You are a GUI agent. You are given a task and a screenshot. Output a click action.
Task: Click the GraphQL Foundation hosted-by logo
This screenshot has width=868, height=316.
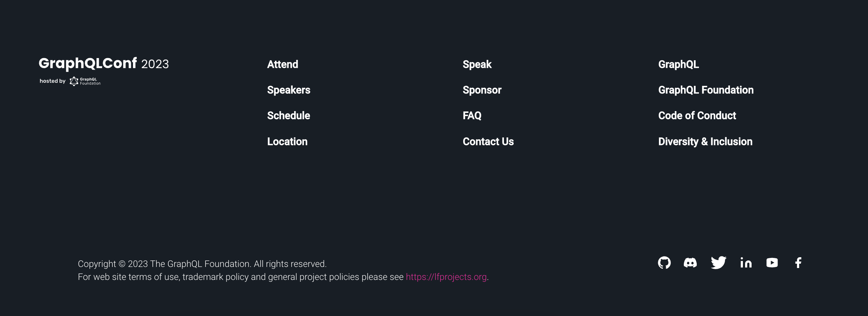coord(85,81)
